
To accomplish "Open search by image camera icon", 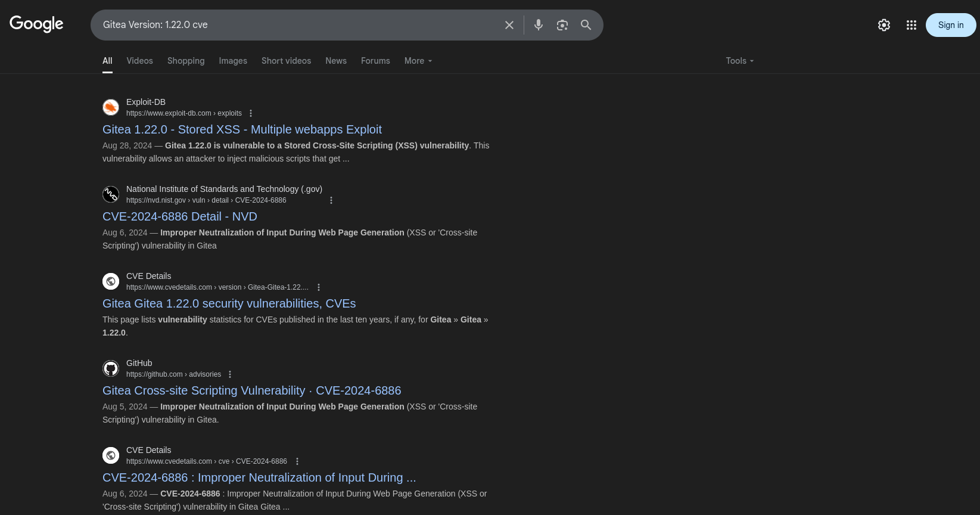I will [x=562, y=25].
